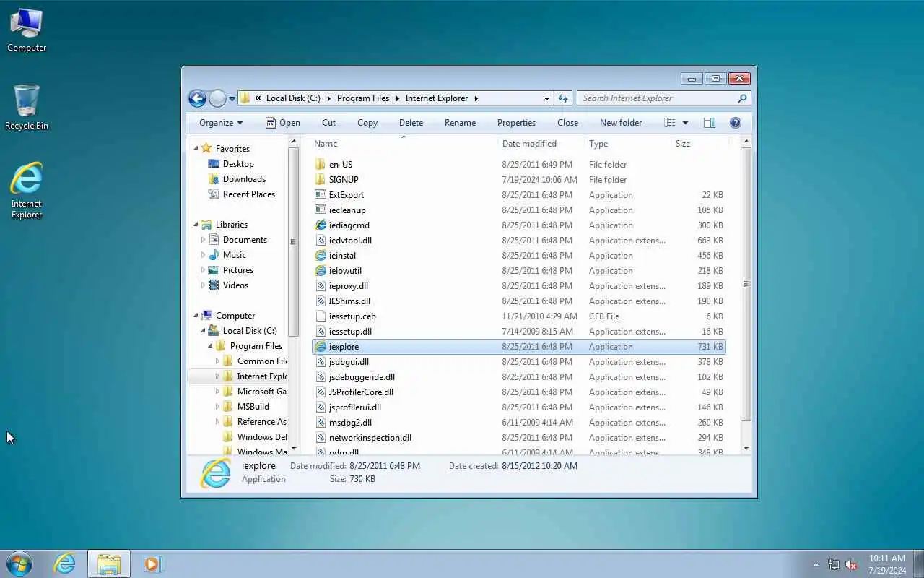
Task: Click Open in the toolbar
Action: 282,123
